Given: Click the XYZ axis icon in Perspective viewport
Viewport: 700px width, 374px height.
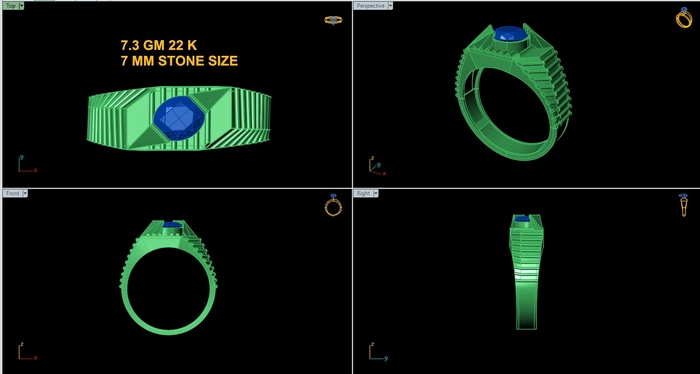Looking at the screenshot, I should click(x=377, y=166).
